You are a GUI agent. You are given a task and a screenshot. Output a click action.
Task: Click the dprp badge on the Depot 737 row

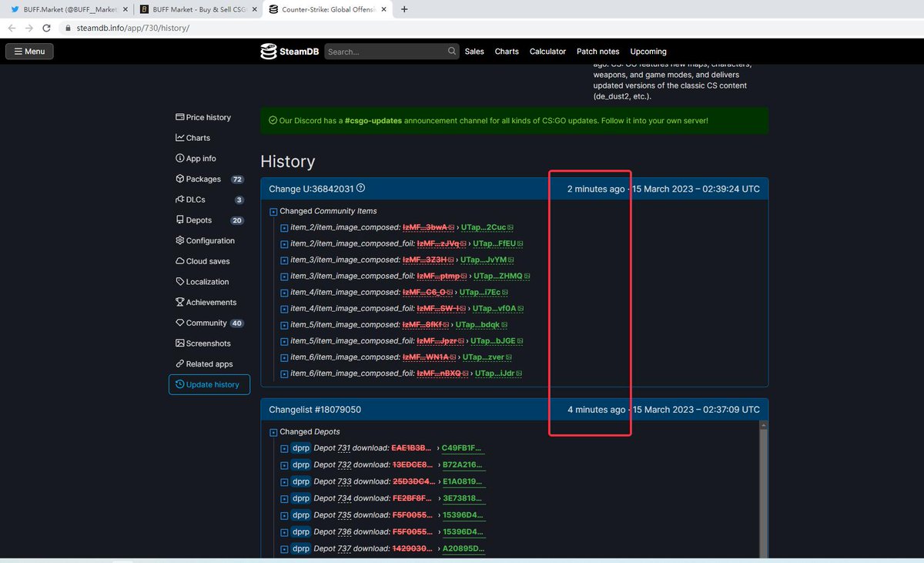[301, 548]
